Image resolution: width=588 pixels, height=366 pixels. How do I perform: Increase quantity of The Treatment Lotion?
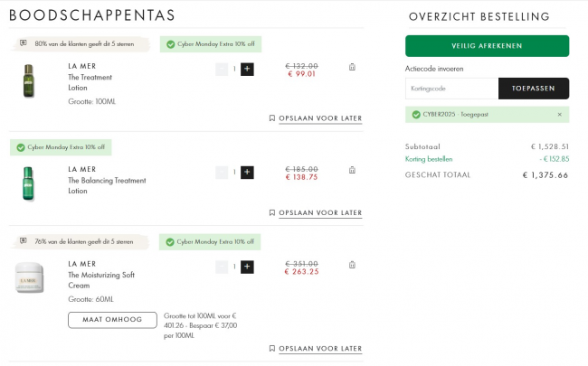coord(247,69)
